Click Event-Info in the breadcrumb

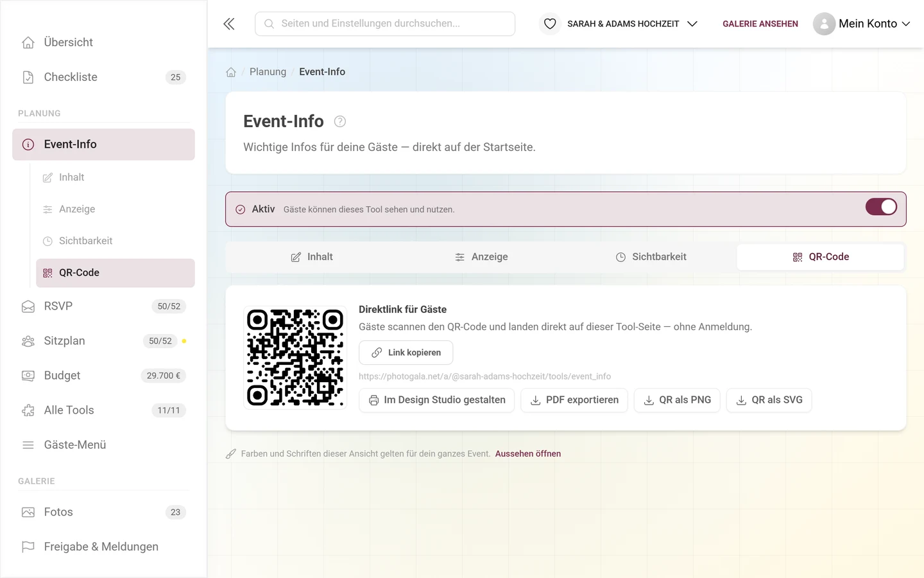click(x=322, y=72)
